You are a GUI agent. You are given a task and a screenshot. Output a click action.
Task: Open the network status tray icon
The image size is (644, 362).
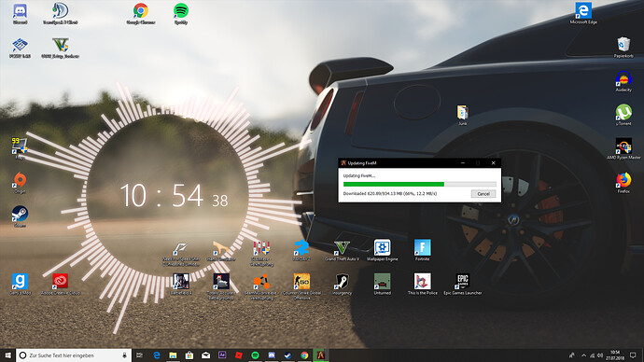pyautogui.click(x=592, y=355)
